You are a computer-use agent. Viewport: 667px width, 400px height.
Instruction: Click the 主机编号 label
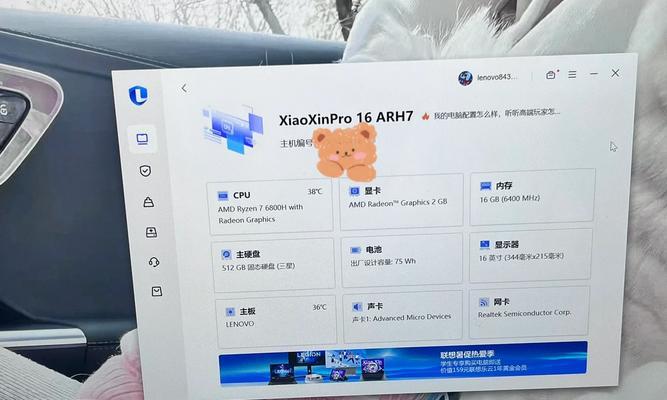point(296,143)
